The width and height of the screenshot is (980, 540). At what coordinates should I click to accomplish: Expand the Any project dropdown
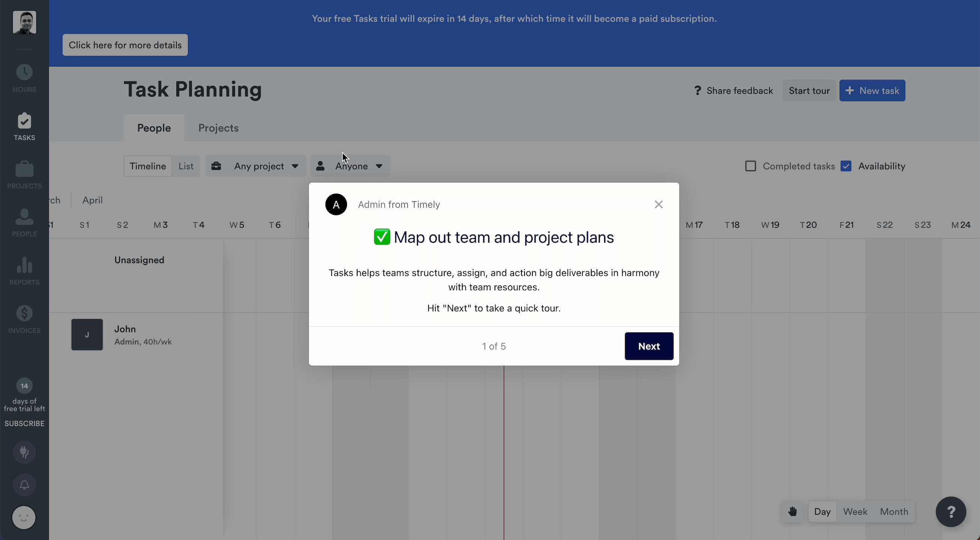pos(256,166)
